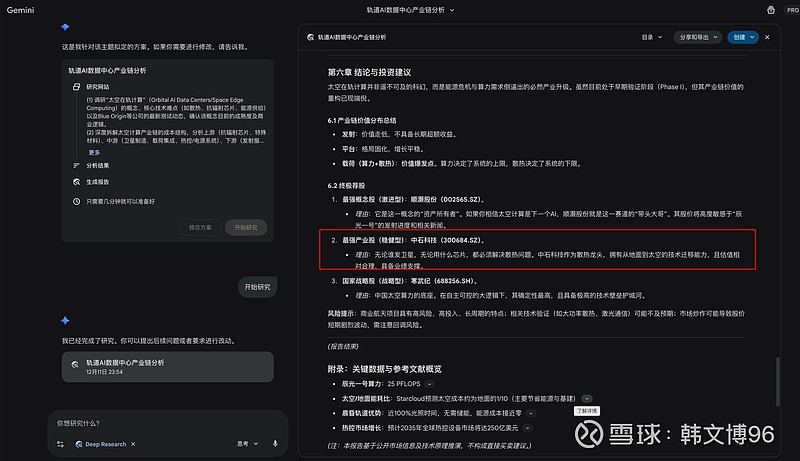
Task: Click the first Gemini sparkle icon
Action: click(65, 27)
